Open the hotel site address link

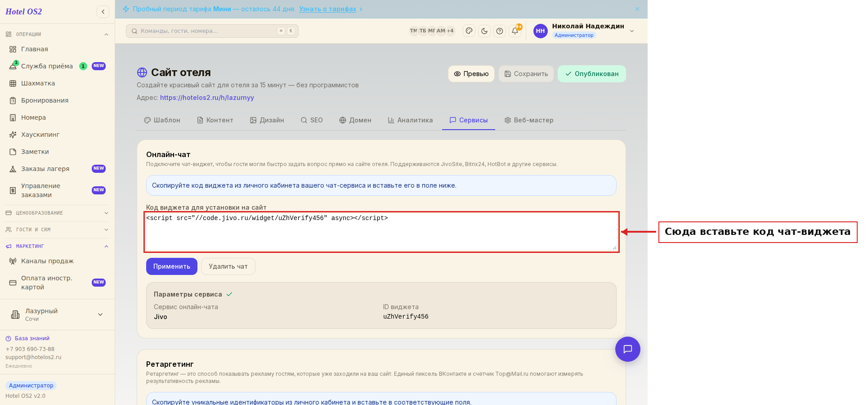point(207,98)
